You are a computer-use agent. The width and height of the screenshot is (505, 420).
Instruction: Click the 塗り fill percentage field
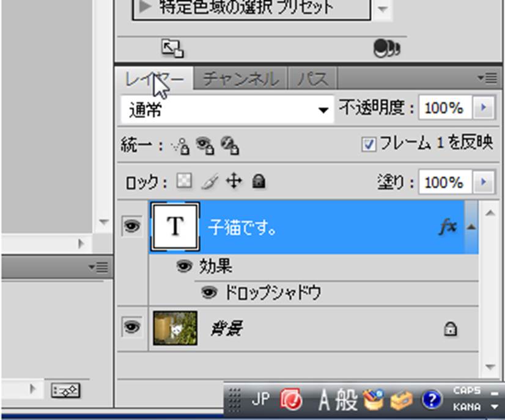pyautogui.click(x=443, y=182)
